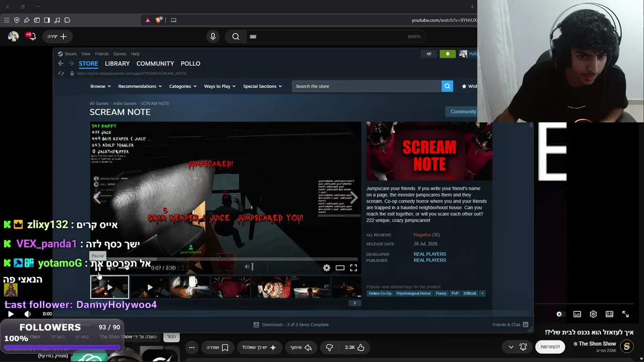Open the POLLO profile tab
Screen dimensions: 644x362
point(190,63)
